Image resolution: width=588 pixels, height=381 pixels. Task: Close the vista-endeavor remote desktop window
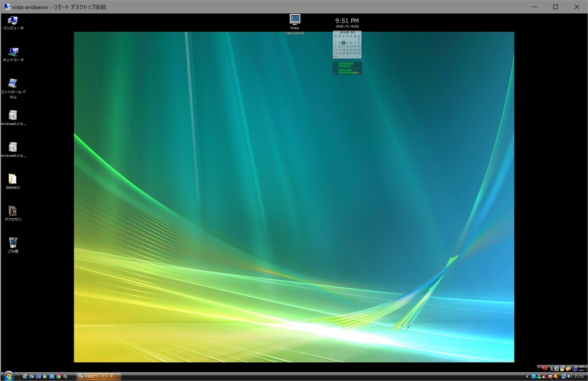(577, 7)
